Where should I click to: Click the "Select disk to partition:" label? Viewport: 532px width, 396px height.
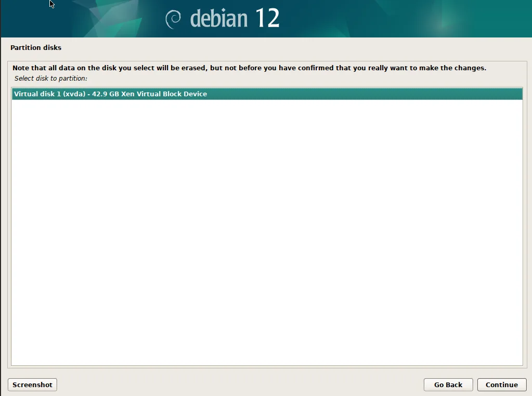point(50,79)
